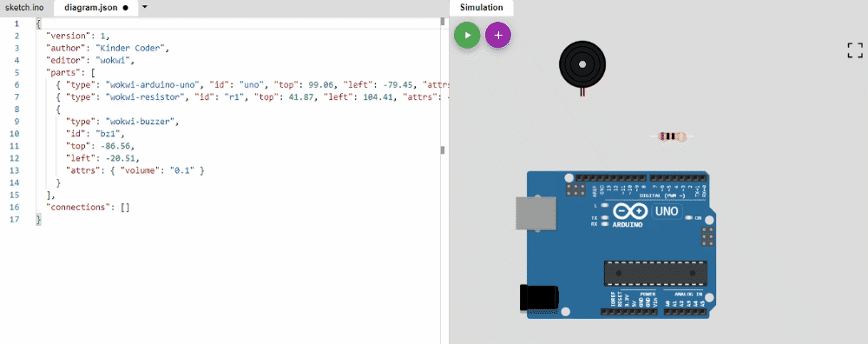The width and height of the screenshot is (868, 344).
Task: Select the resistor component on the canvas
Action: coord(672,136)
